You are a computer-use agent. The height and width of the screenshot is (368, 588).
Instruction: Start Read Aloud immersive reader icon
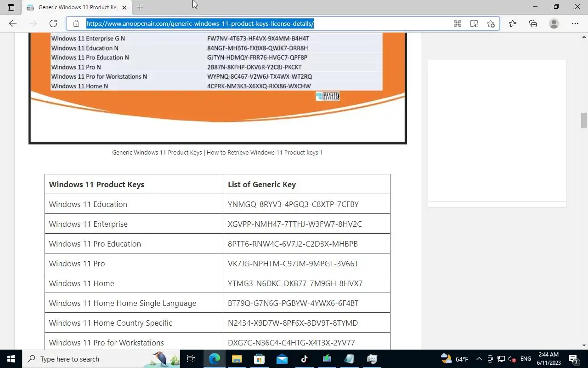click(x=474, y=23)
